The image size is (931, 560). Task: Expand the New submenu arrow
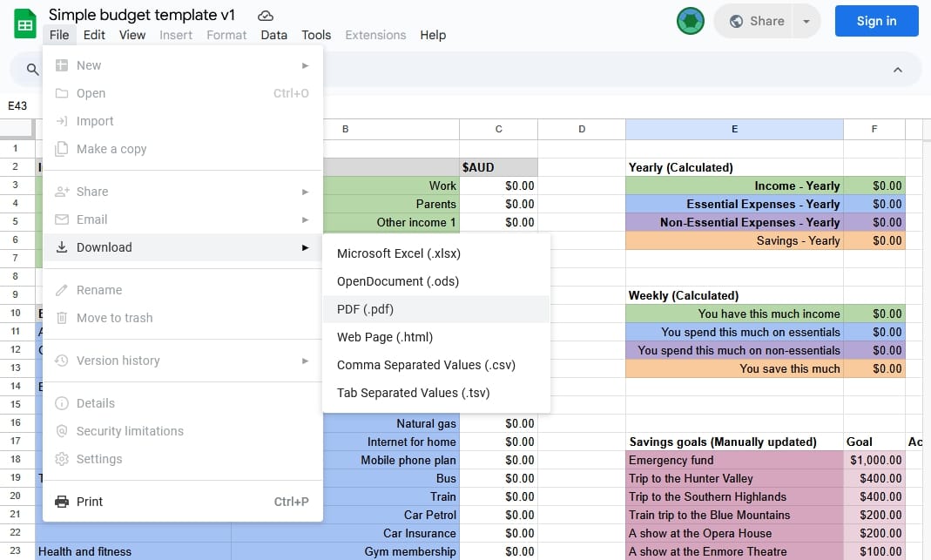305,65
